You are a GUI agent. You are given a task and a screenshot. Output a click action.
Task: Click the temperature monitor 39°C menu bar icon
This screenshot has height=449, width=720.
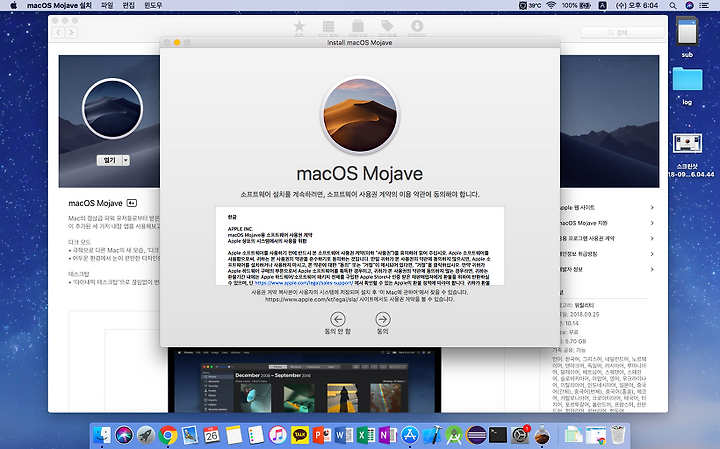point(530,6)
